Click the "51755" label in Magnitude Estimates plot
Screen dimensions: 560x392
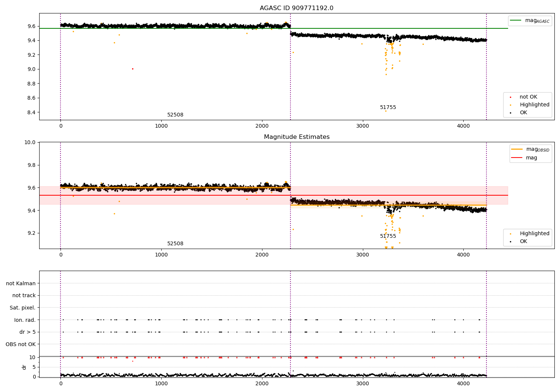tap(388, 236)
